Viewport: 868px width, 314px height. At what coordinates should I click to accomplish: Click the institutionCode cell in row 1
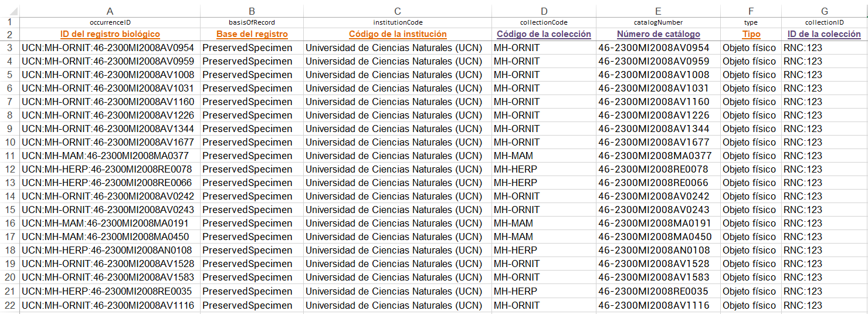(x=398, y=22)
